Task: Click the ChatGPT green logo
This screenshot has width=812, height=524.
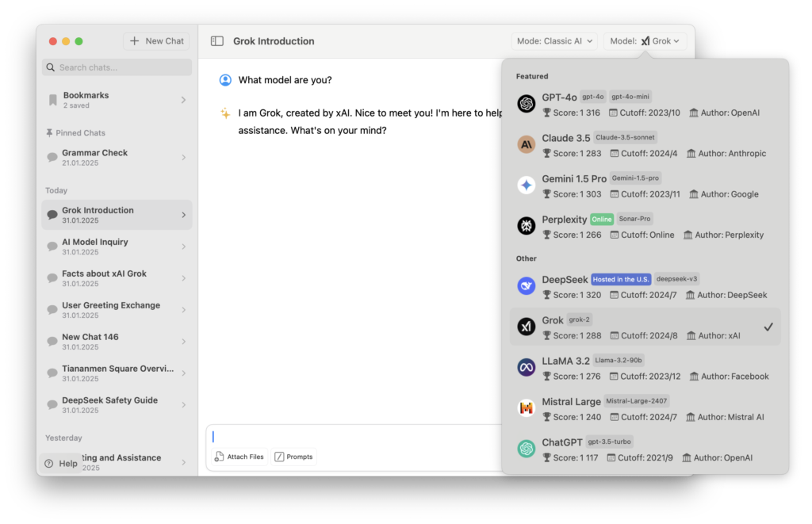Action: (527, 449)
